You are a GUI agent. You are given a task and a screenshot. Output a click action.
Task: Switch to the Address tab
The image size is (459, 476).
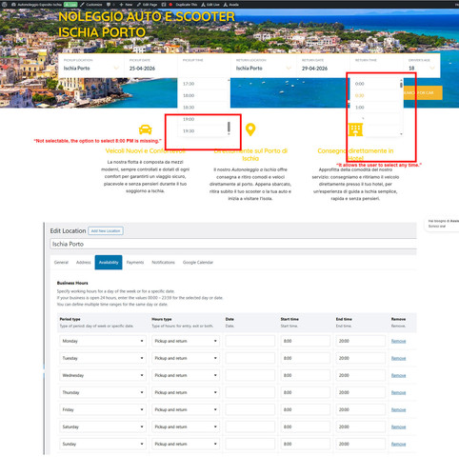coord(84,263)
